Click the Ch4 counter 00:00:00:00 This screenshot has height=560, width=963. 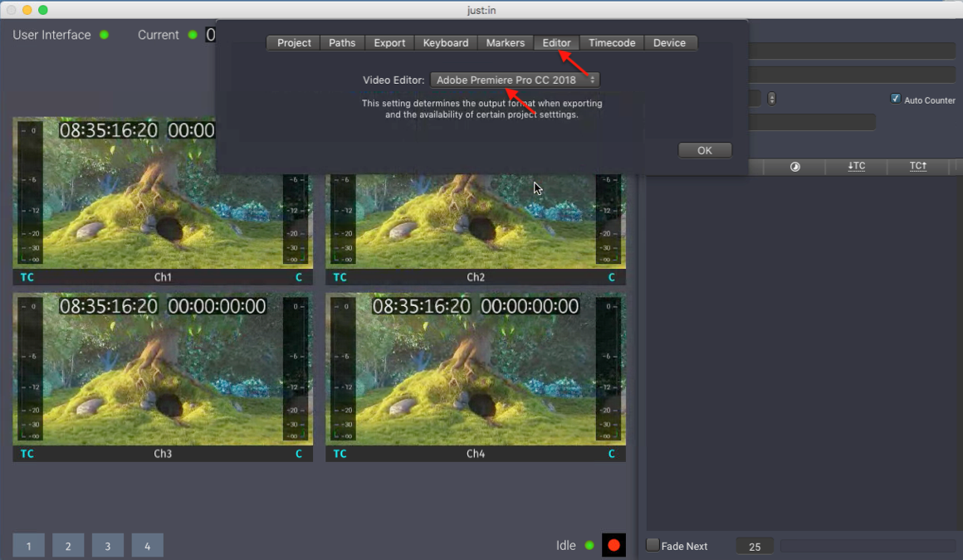tap(530, 306)
